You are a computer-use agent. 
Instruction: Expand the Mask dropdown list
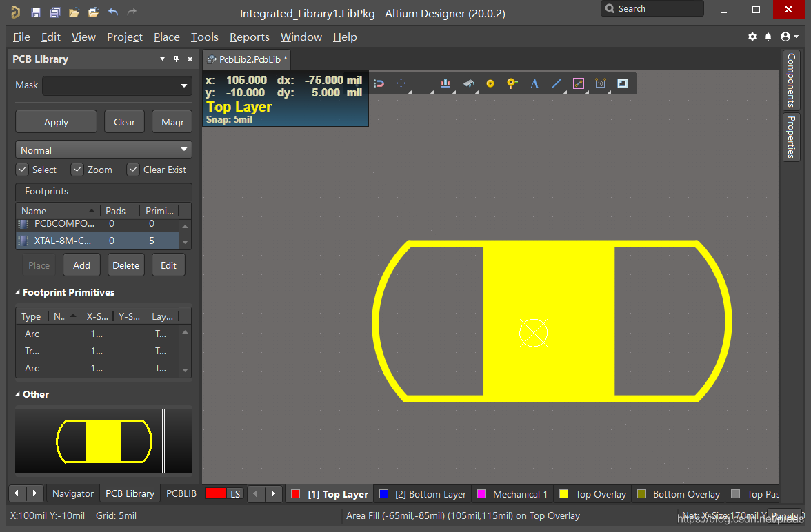[x=184, y=85]
